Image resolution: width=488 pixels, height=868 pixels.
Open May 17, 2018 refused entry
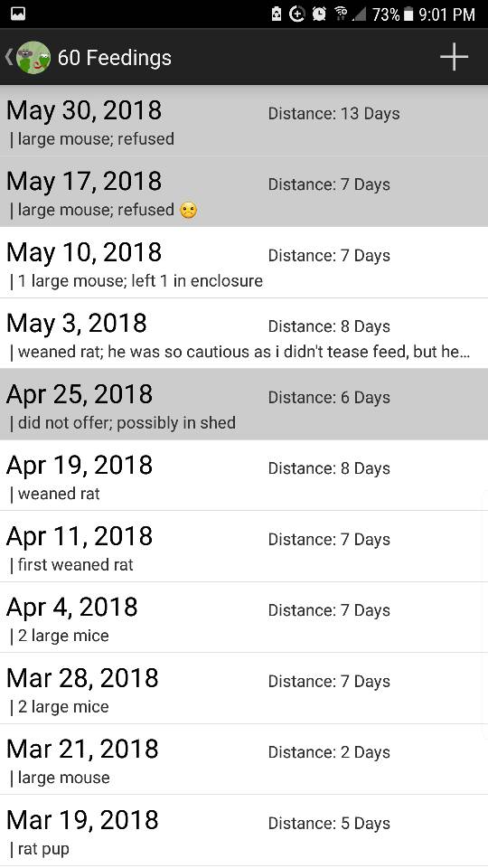click(x=244, y=192)
